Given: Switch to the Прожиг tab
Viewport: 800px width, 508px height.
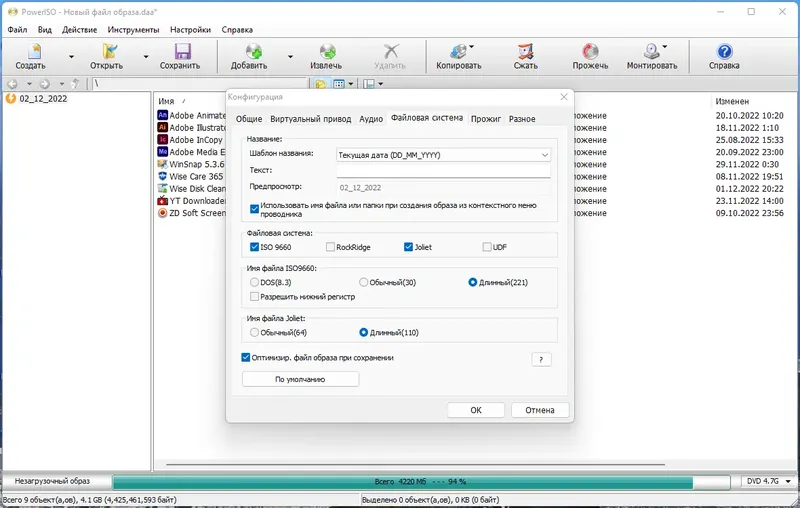Looking at the screenshot, I should pyautogui.click(x=486, y=119).
